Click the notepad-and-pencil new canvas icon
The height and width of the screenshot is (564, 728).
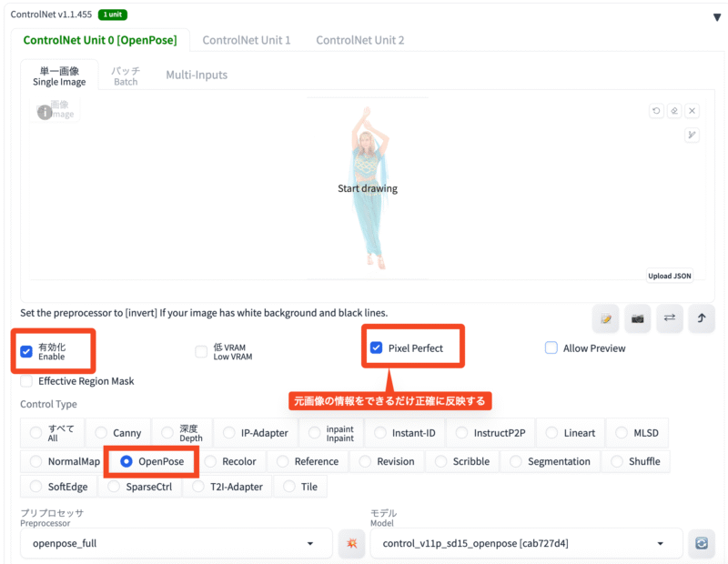[x=605, y=318]
